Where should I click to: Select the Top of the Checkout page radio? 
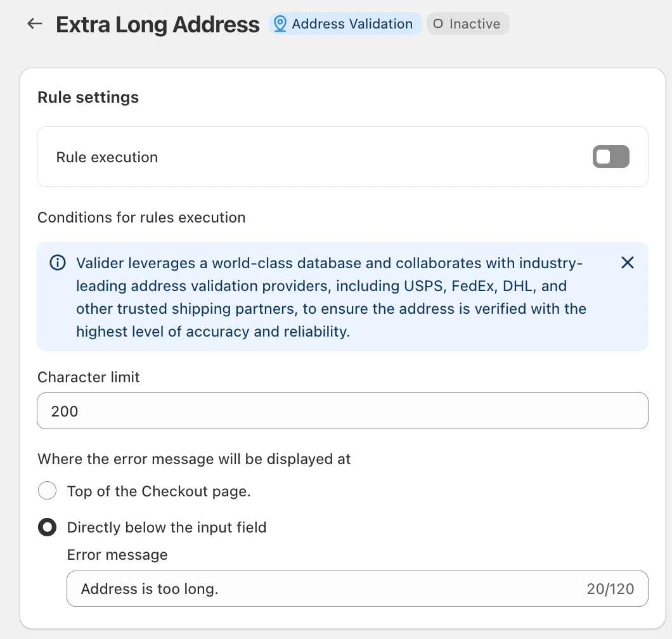tap(48, 491)
